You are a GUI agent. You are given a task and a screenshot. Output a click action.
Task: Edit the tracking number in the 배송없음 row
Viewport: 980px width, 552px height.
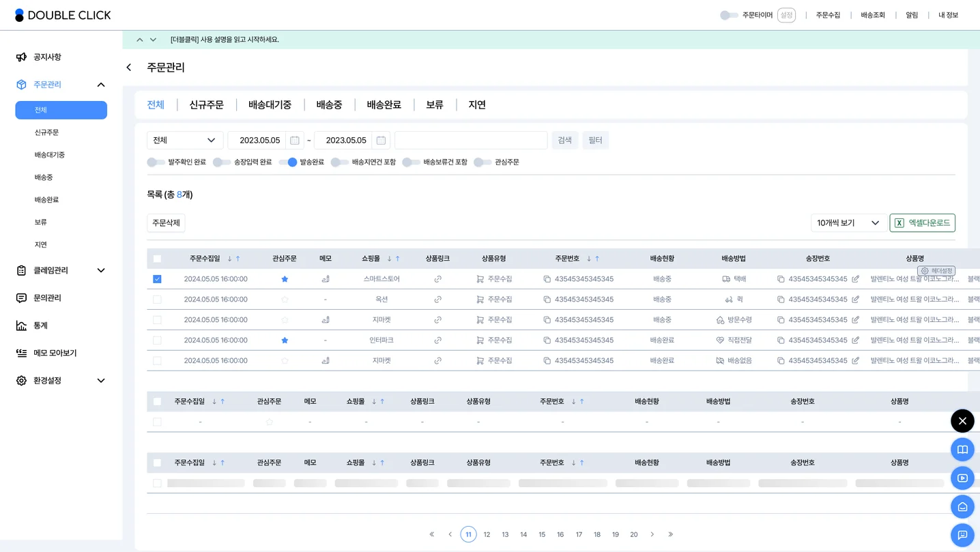pyautogui.click(x=855, y=361)
